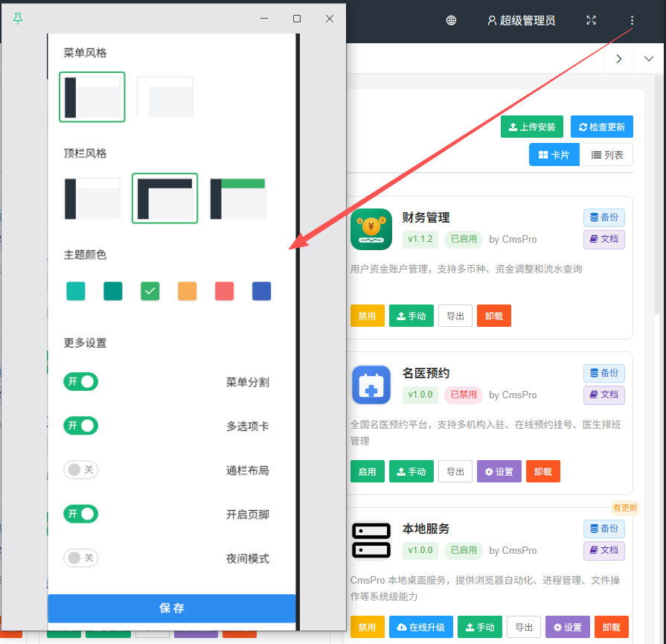Click the 有更新 badge on 本地服务
Screen dimensions: 666x644
click(625, 508)
